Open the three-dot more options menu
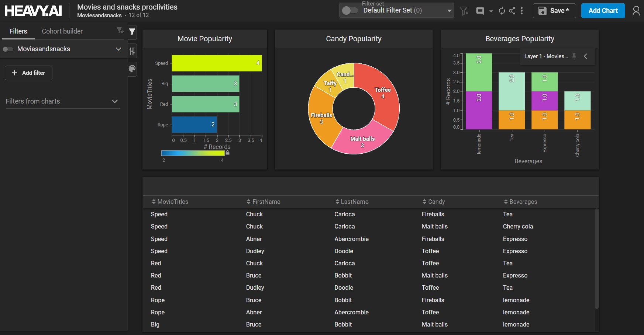The width and height of the screenshot is (644, 335). pyautogui.click(x=521, y=11)
